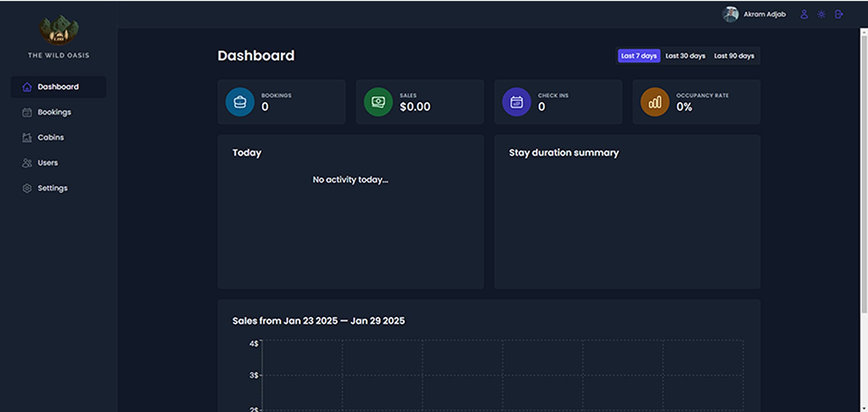The height and width of the screenshot is (412, 868).
Task: Click the scrollbar up arrow
Action: click(x=864, y=32)
